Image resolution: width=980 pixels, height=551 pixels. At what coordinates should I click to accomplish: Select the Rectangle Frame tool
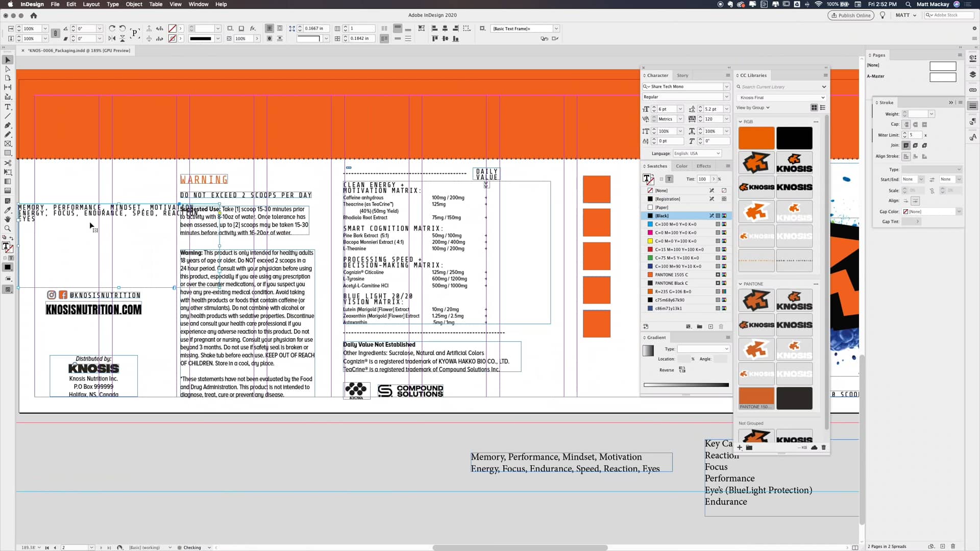tap(8, 144)
